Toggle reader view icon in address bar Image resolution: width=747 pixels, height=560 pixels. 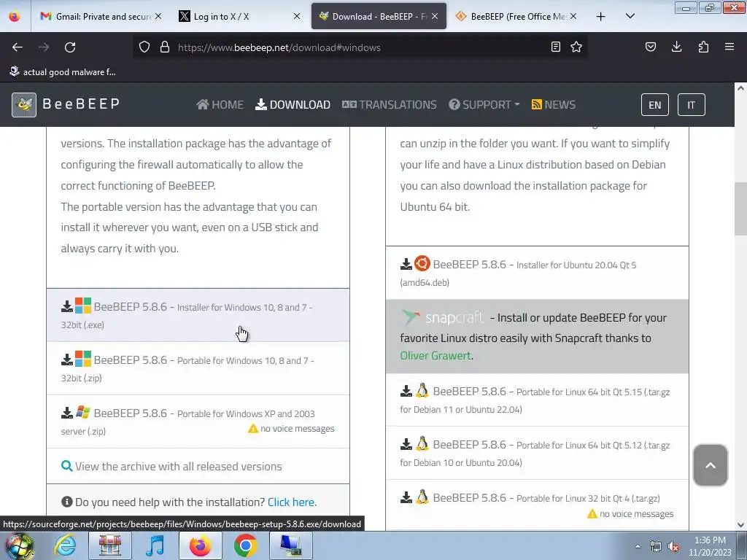click(555, 47)
